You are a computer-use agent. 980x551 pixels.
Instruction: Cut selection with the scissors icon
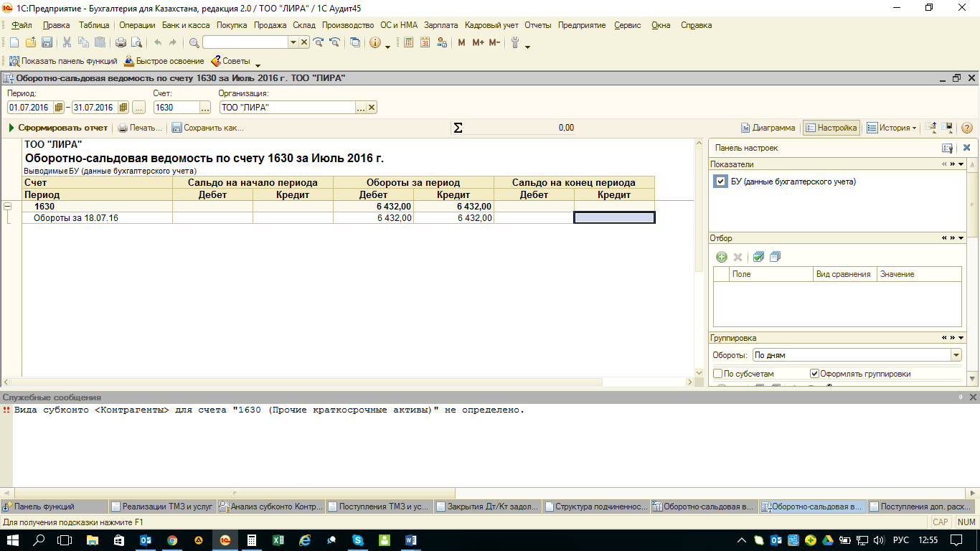tap(67, 42)
